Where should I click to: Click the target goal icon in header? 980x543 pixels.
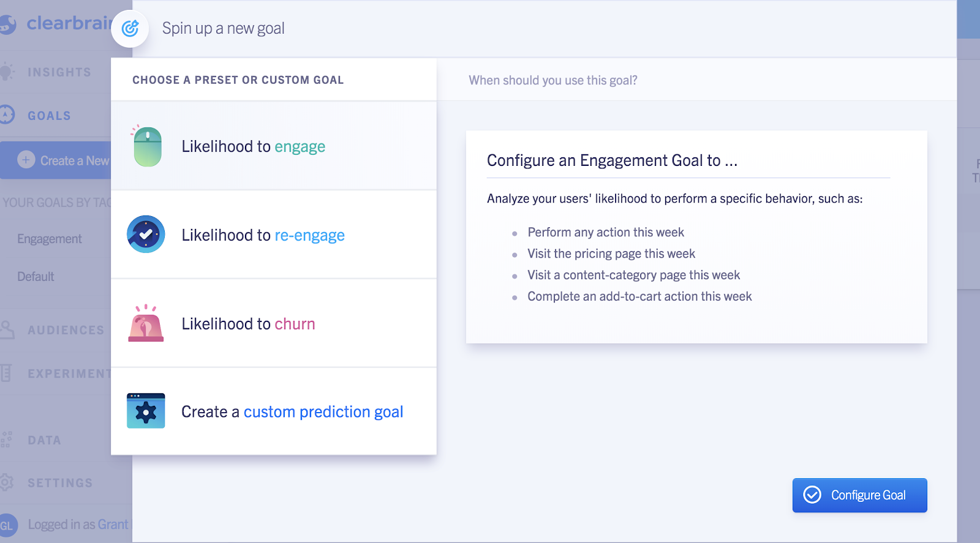tap(130, 28)
